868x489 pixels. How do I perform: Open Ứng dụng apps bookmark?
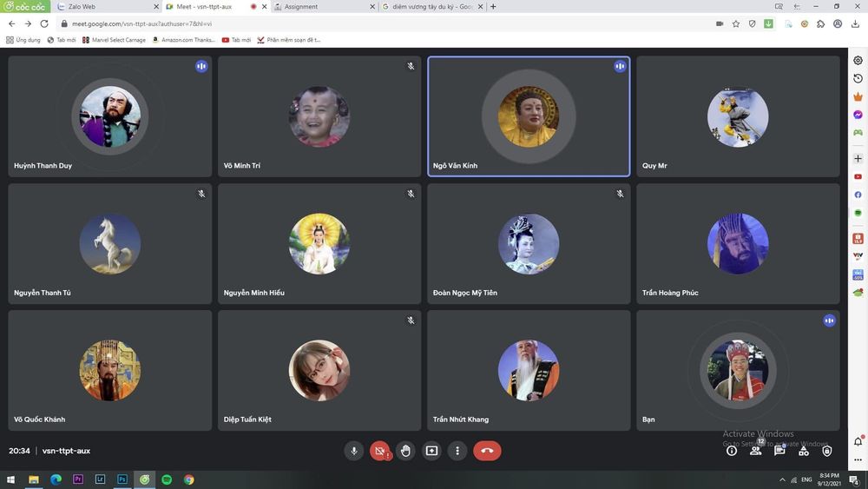click(x=23, y=40)
